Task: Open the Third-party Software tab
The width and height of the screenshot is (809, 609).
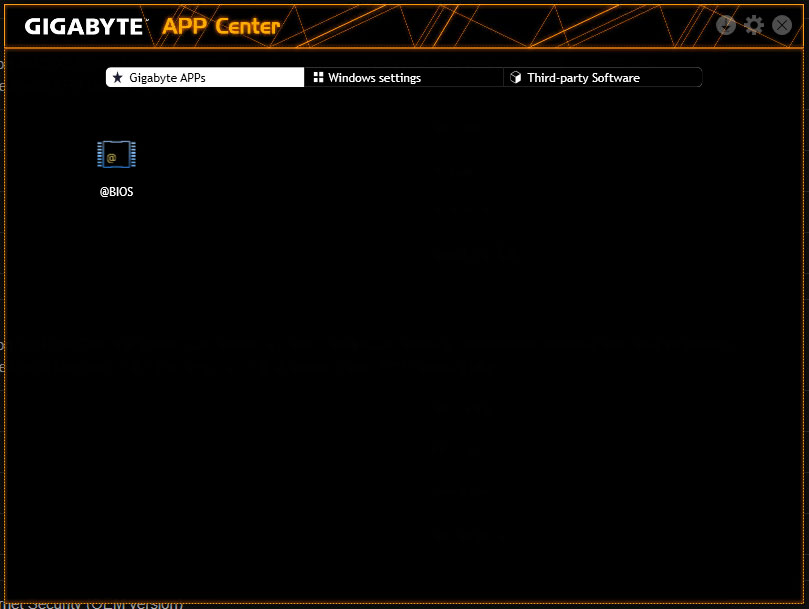Action: (603, 77)
